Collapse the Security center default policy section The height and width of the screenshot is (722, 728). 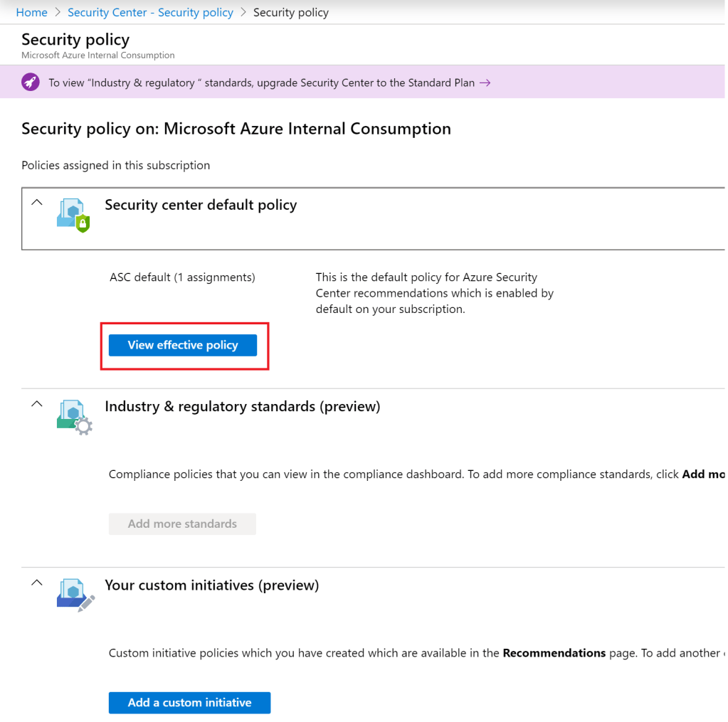pyautogui.click(x=37, y=203)
